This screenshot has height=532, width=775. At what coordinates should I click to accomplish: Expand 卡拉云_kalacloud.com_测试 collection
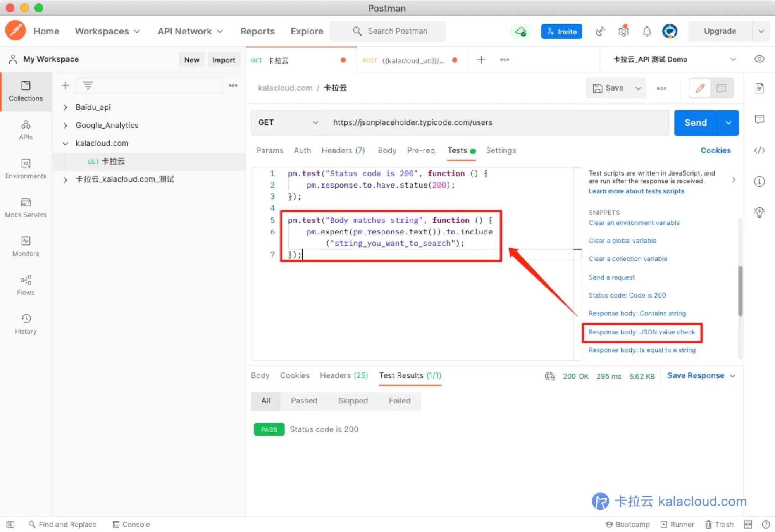tap(65, 180)
